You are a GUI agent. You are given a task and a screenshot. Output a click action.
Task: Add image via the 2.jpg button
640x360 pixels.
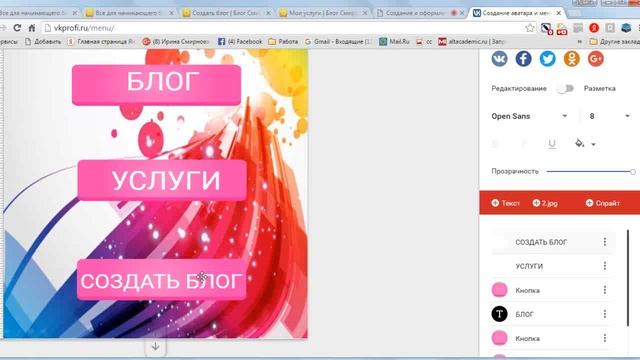point(545,203)
